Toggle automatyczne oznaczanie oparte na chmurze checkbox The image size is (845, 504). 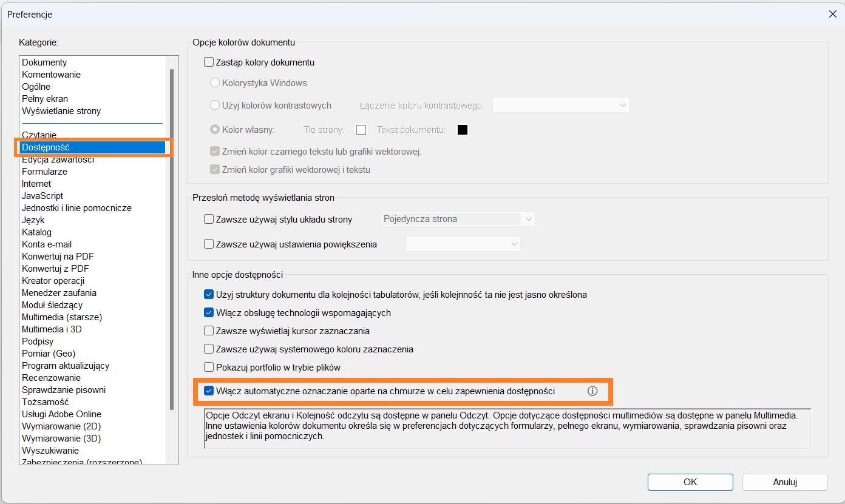(209, 391)
